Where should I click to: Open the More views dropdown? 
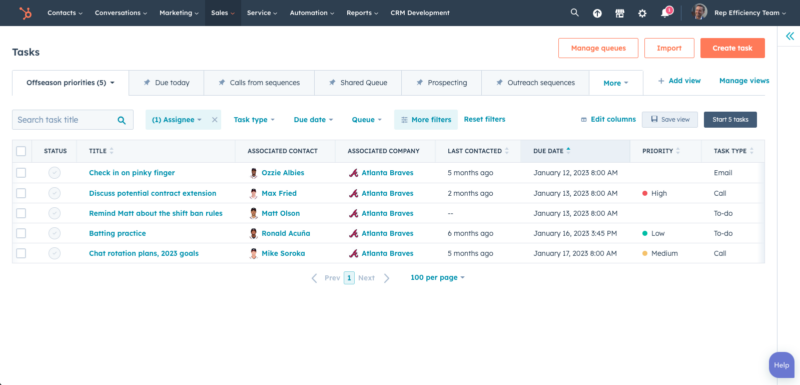click(616, 83)
